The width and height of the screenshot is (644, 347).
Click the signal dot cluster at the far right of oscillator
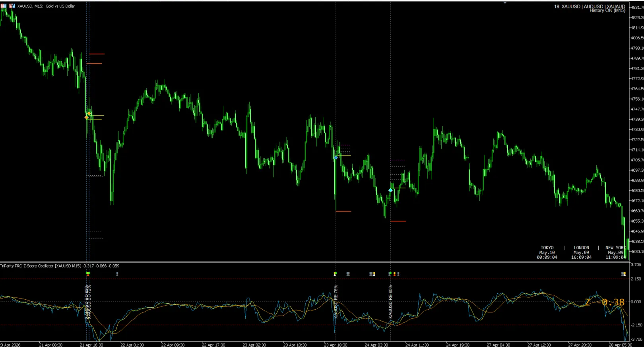point(623,274)
